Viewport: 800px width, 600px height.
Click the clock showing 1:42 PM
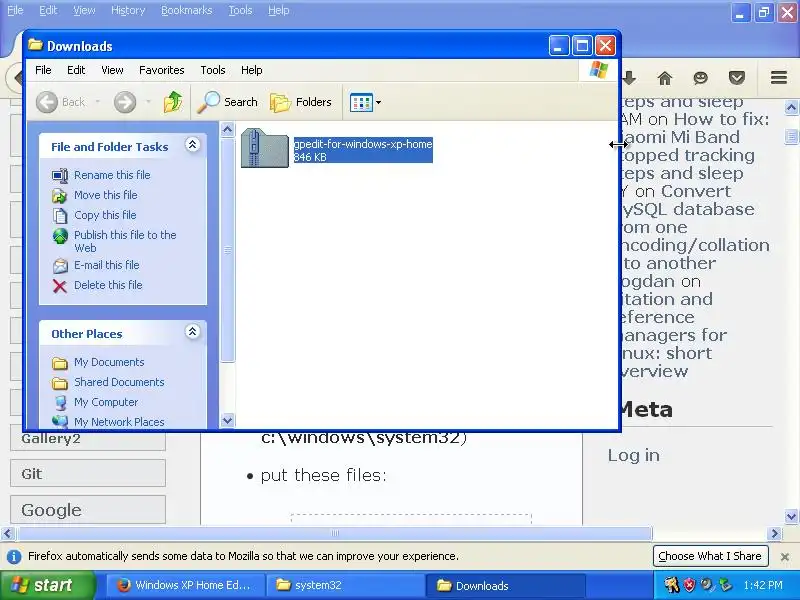(763, 585)
